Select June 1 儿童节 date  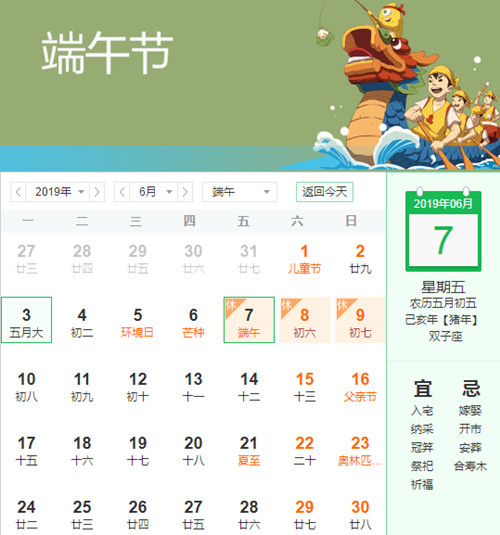[x=304, y=259]
